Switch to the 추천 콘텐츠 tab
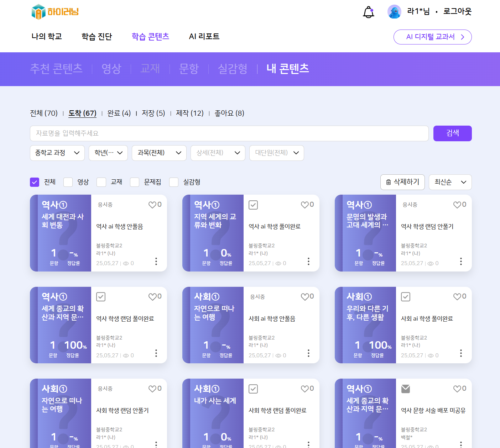This screenshot has height=448, width=500. (56, 69)
